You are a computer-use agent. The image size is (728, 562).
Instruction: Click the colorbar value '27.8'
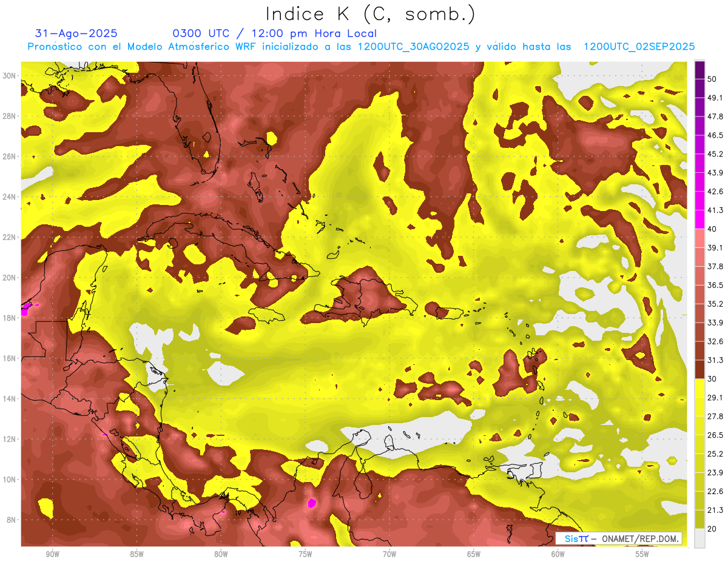pyautogui.click(x=715, y=416)
